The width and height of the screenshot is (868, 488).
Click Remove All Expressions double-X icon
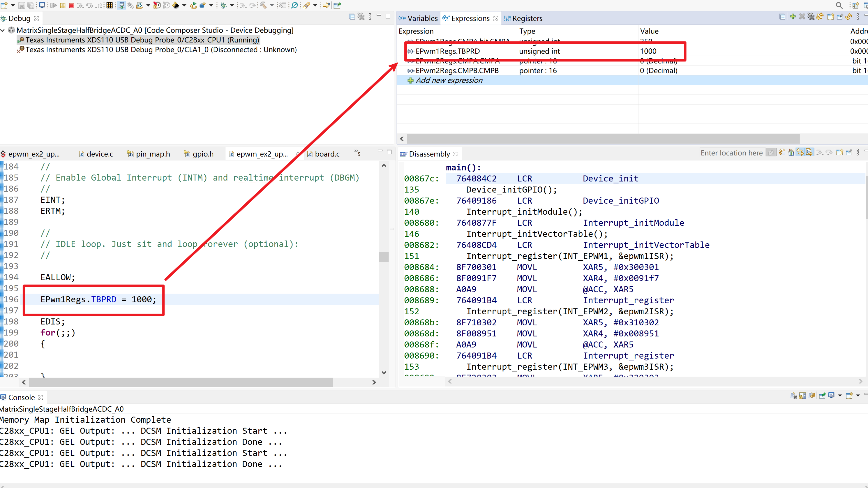point(811,17)
